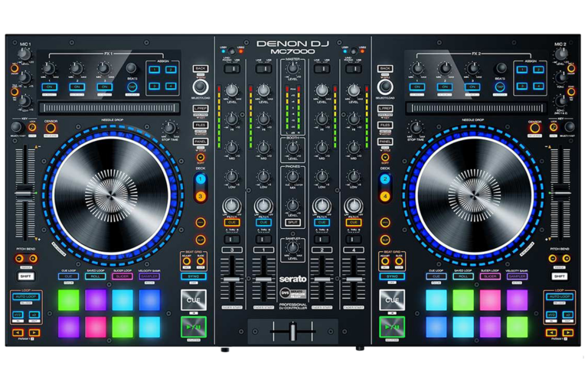
Task: Toggle FX 1 effect 1 ON button
Action: (x=49, y=87)
